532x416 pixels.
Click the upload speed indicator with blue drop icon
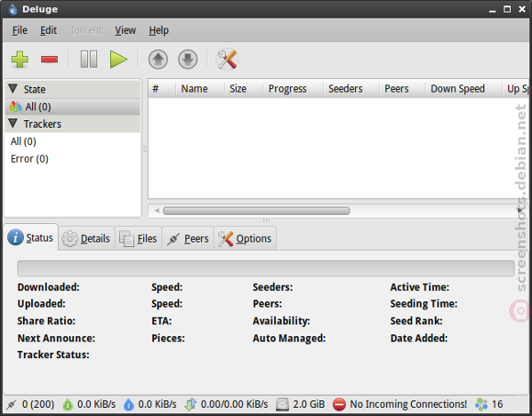coord(150,404)
